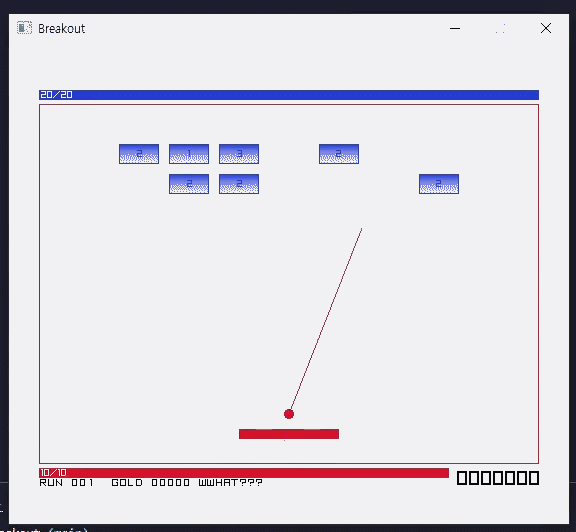Click the red ball above the paddle
This screenshot has height=532, width=576.
point(289,414)
